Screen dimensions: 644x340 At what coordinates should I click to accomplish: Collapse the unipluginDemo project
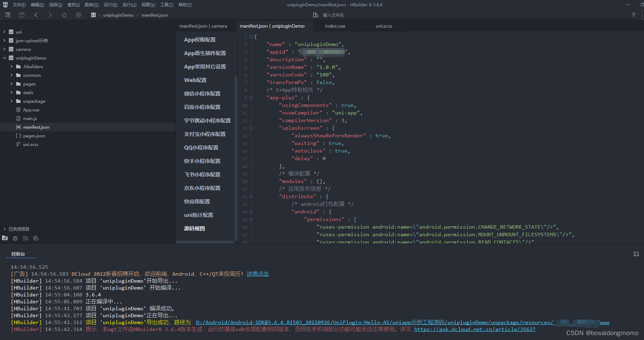click(4, 58)
